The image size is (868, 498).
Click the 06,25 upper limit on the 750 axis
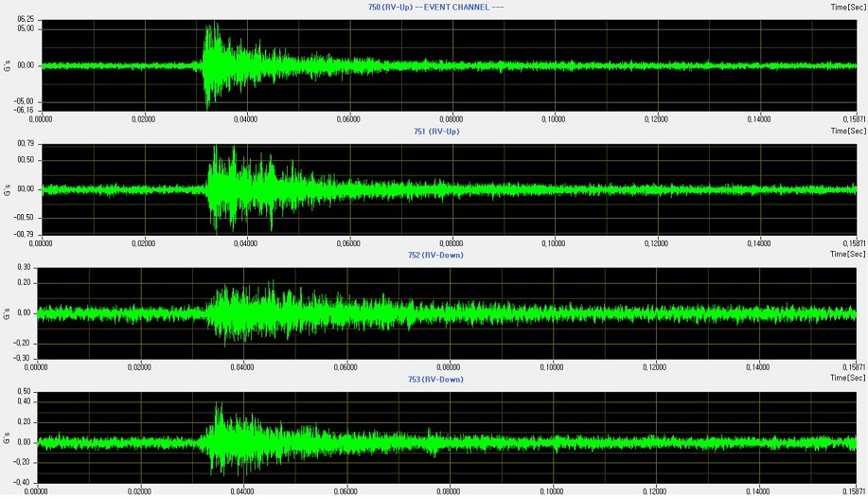pyautogui.click(x=26, y=19)
